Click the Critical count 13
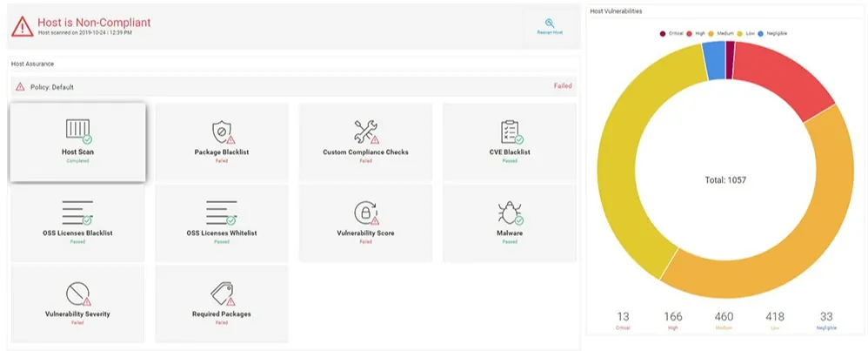The width and height of the screenshot is (868, 351). point(623,317)
